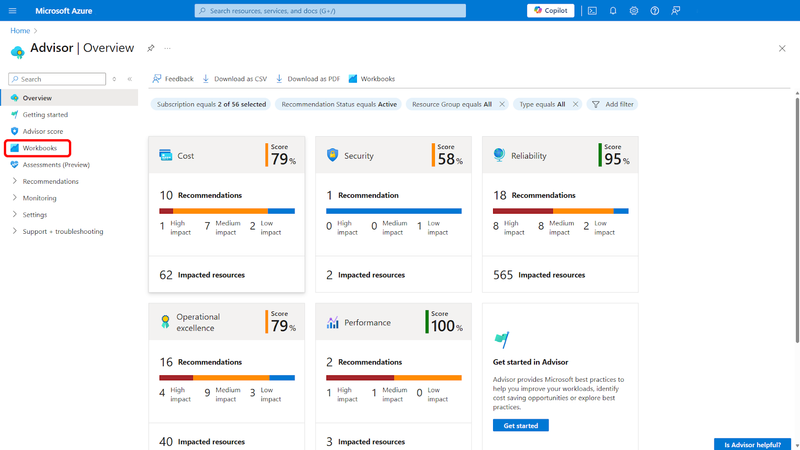The image size is (800, 450).
Task: Click the expand/collapse diamond icon beside search
Action: click(x=114, y=79)
